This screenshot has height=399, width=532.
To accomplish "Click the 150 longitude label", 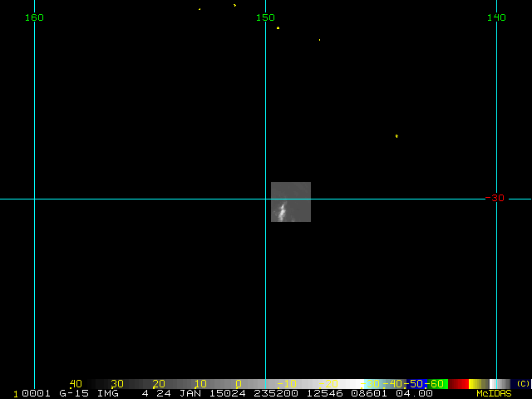I will tap(265, 17).
